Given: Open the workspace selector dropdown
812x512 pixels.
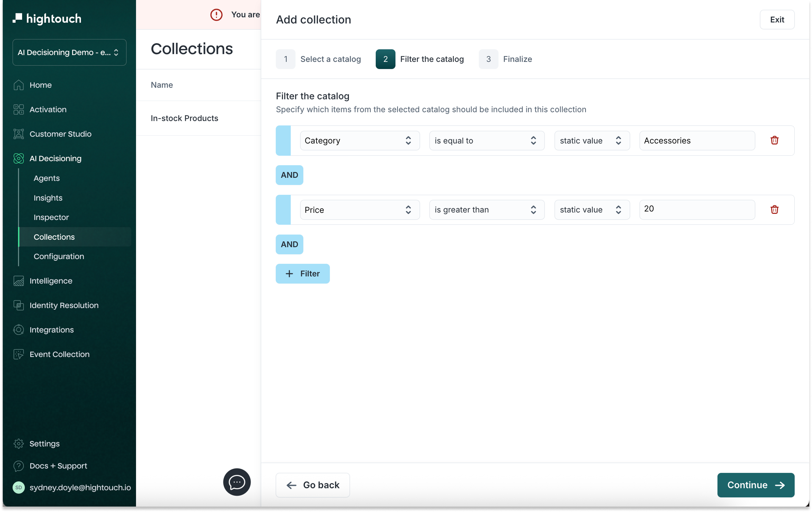Looking at the screenshot, I should (69, 52).
